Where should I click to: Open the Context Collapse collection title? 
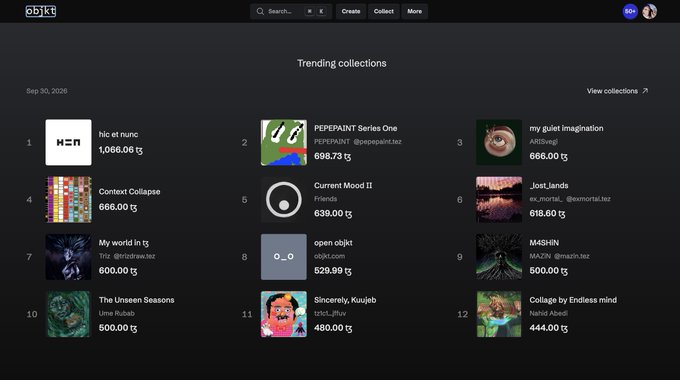pyautogui.click(x=129, y=192)
